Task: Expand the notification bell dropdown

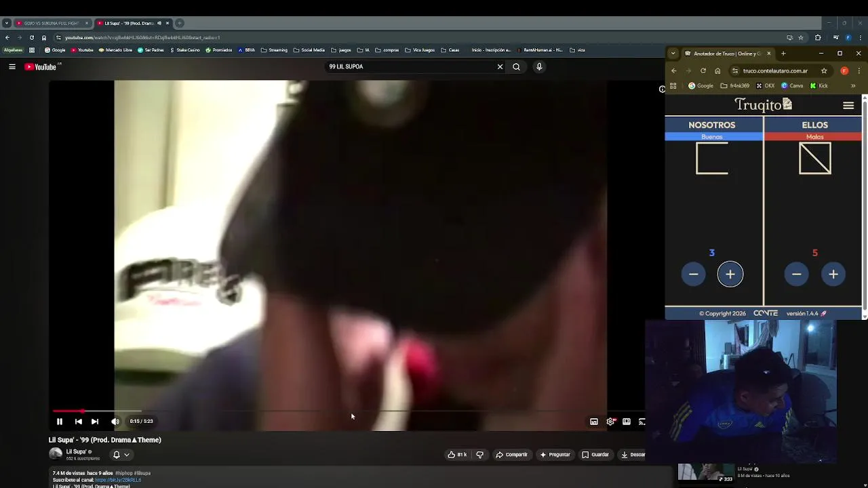Action: [x=121, y=455]
